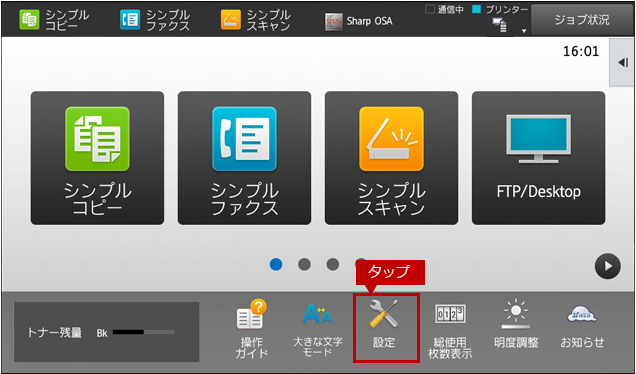The width and height of the screenshot is (636, 374).
Task: Click the プリンター indicator box
Action: click(477, 9)
